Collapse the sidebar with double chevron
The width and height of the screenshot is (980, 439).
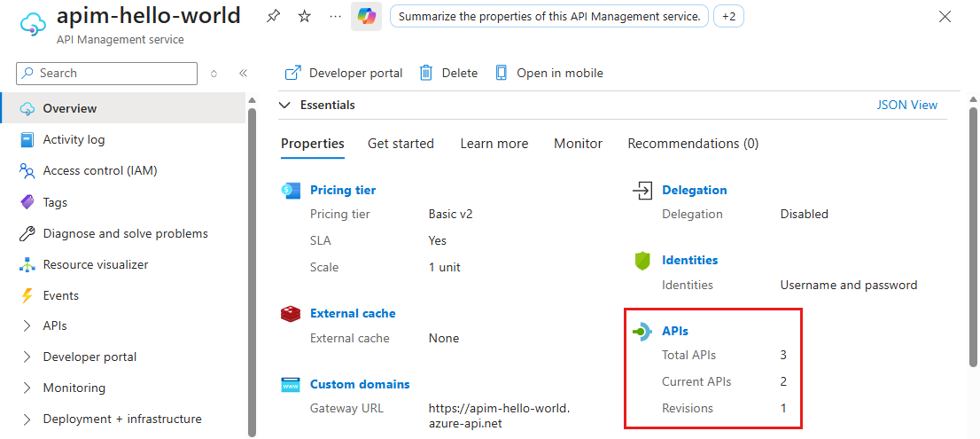pyautogui.click(x=243, y=73)
